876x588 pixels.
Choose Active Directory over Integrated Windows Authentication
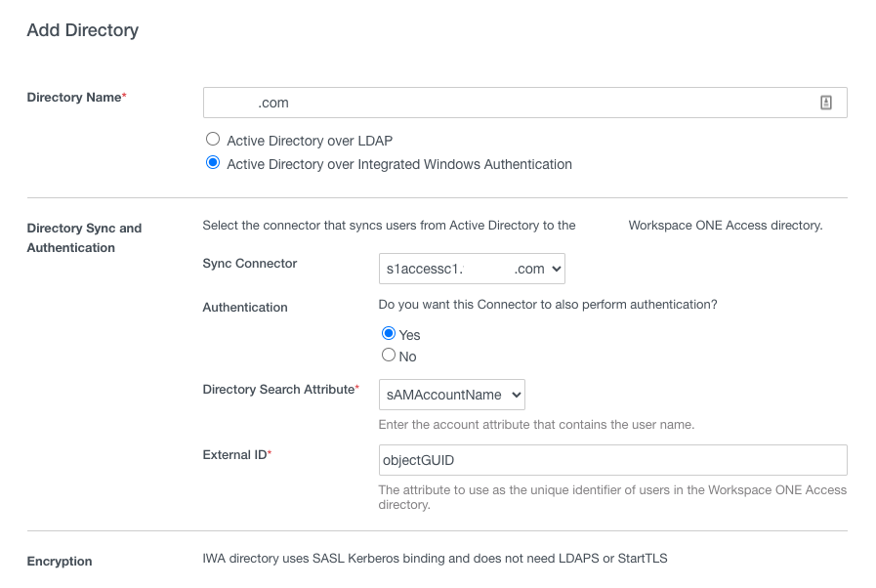(212, 162)
